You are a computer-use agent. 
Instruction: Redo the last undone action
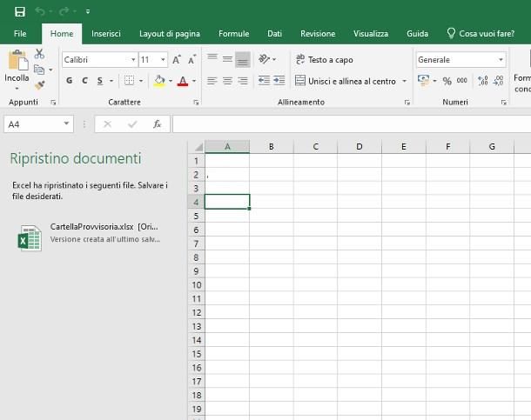pyautogui.click(x=64, y=12)
